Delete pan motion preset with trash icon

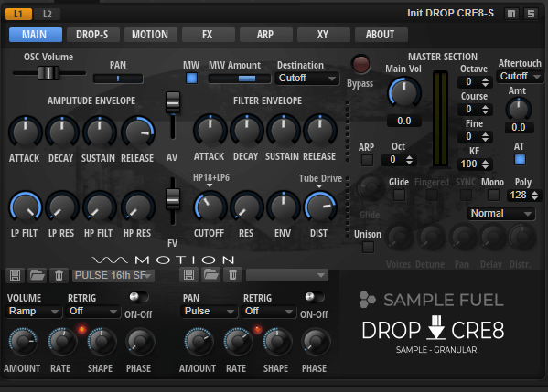232,275
